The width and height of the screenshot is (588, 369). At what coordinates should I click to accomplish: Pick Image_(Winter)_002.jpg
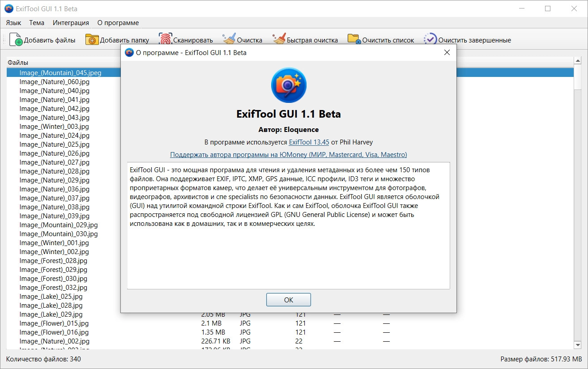pyautogui.click(x=54, y=252)
